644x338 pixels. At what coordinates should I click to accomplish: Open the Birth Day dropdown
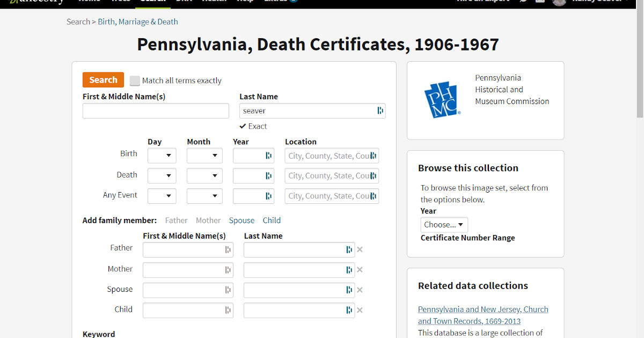(162, 156)
